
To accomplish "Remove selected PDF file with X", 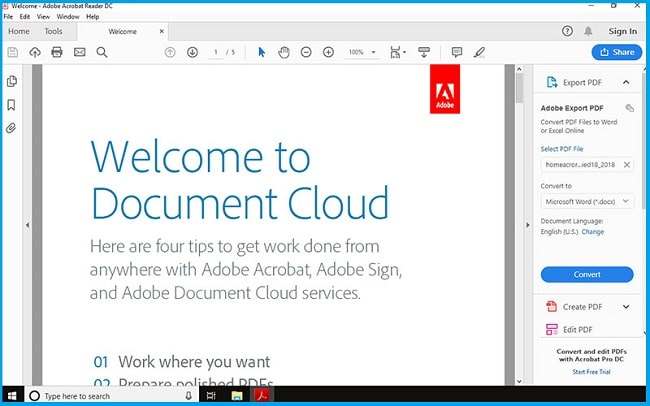I will [627, 165].
